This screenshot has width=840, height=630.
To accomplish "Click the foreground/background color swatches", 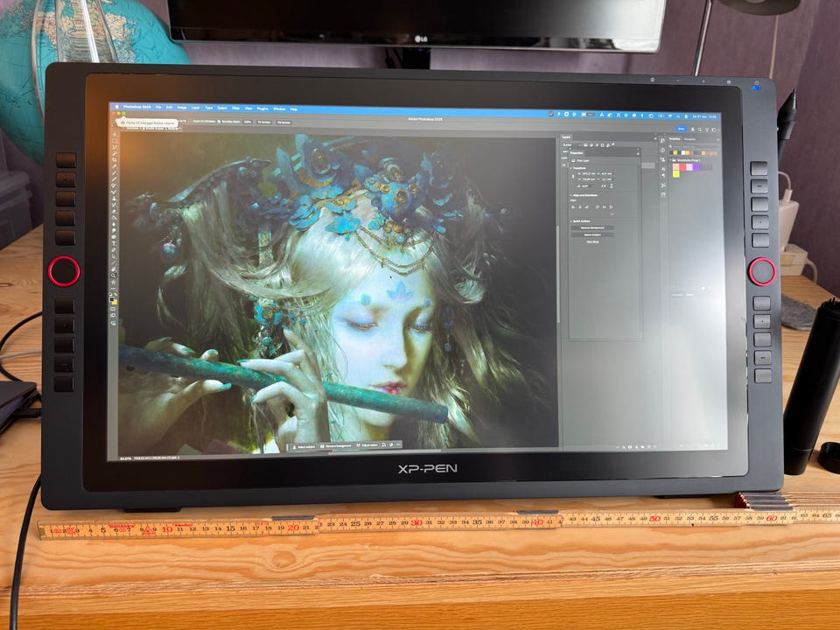I will point(114,300).
